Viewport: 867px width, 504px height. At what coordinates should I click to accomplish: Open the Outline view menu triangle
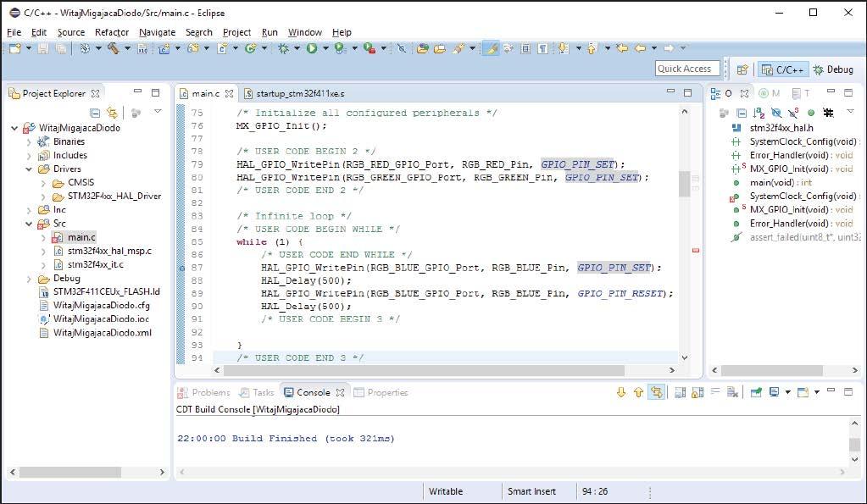pos(850,112)
